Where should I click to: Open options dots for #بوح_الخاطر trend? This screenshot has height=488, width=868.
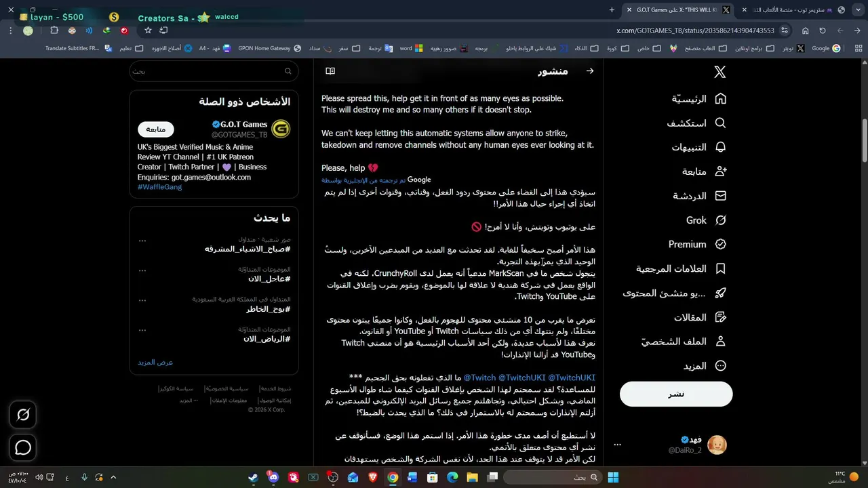tap(142, 300)
